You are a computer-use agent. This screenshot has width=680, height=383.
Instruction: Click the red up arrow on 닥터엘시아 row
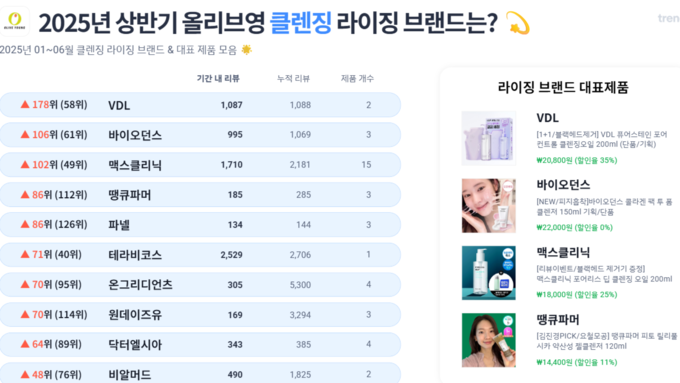(25, 344)
